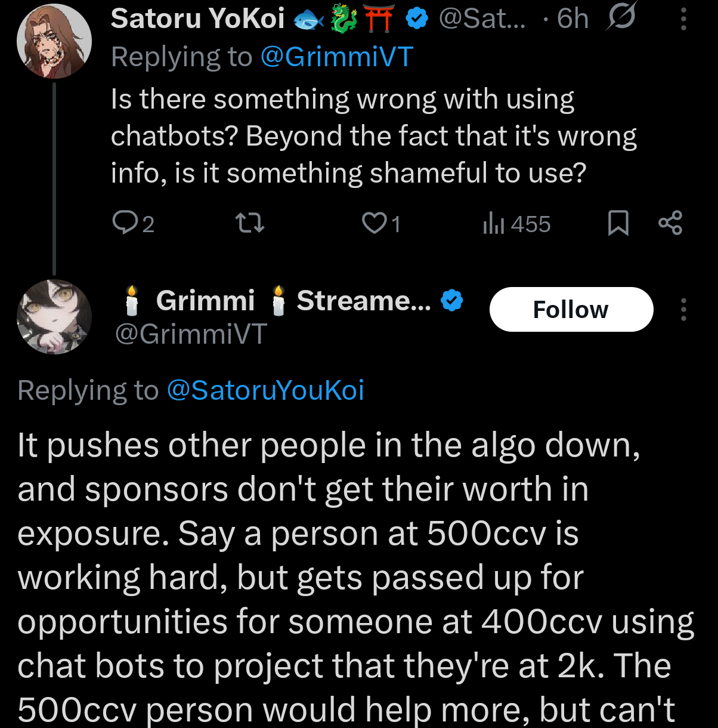This screenshot has height=728, width=718.
Task: Open more options for Satoru's tweet
Action: pyautogui.click(x=683, y=20)
